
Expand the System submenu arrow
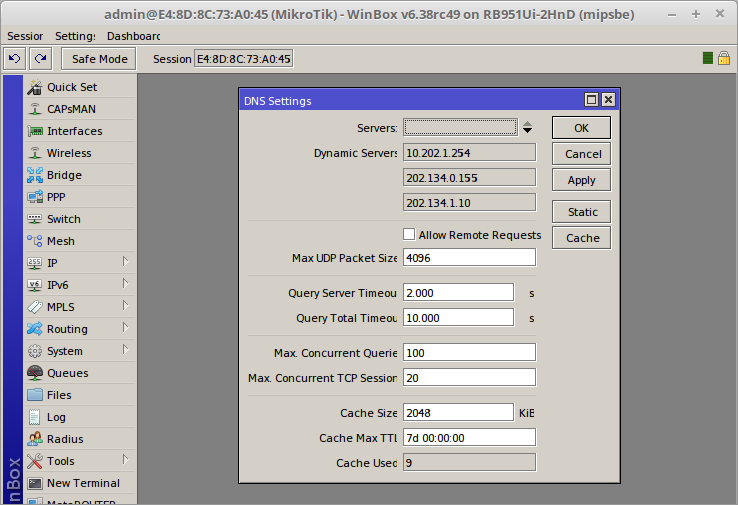[x=125, y=350]
